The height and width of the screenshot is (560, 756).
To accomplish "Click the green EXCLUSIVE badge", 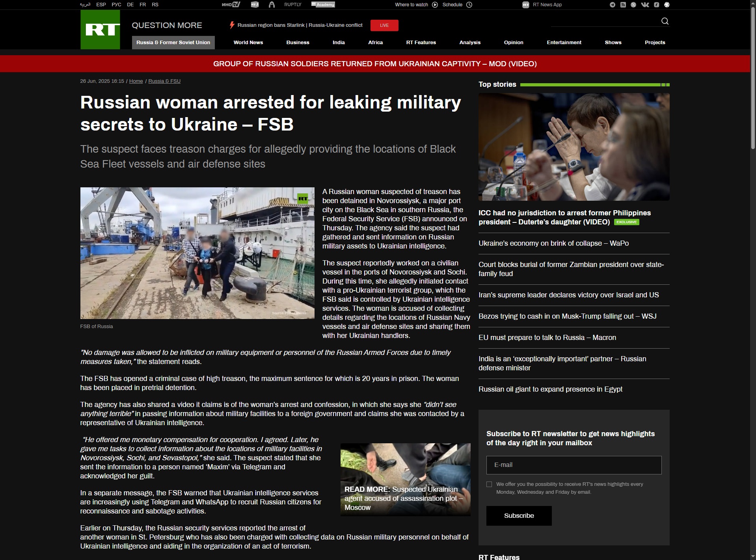I will 627,222.
